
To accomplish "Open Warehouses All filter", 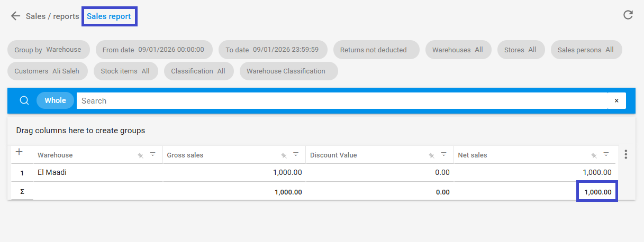I will 458,50.
